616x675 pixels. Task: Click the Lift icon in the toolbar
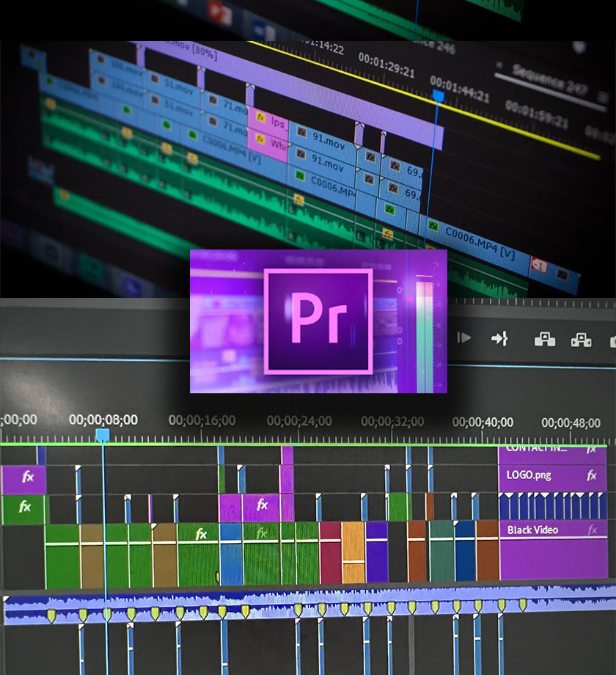[x=546, y=338]
